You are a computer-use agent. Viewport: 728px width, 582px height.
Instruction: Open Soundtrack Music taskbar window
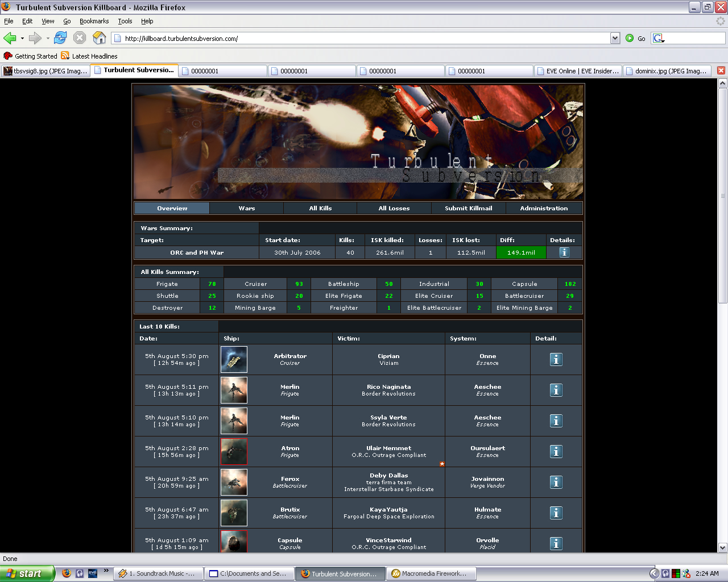click(x=158, y=573)
